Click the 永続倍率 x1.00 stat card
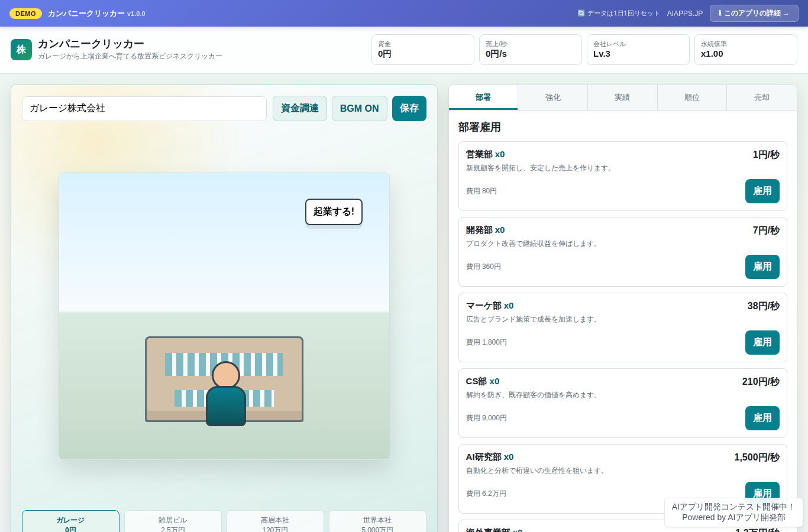808x532 pixels. click(x=746, y=50)
